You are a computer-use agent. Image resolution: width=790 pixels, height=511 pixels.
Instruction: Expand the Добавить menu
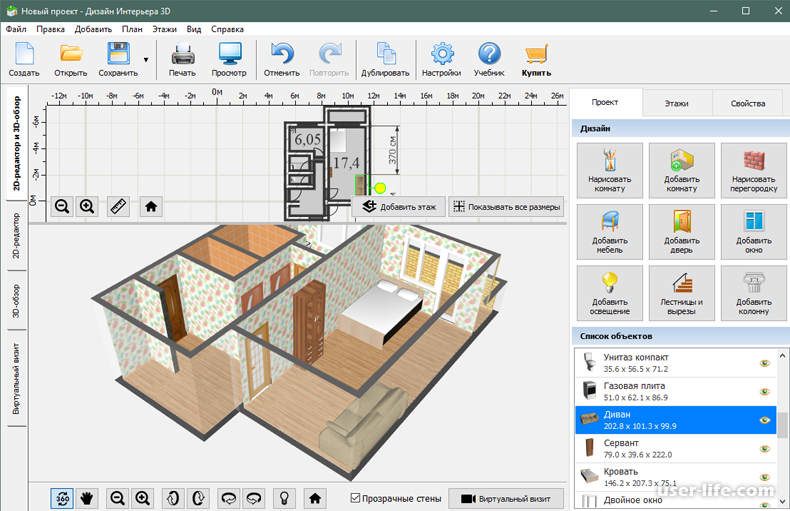click(93, 30)
